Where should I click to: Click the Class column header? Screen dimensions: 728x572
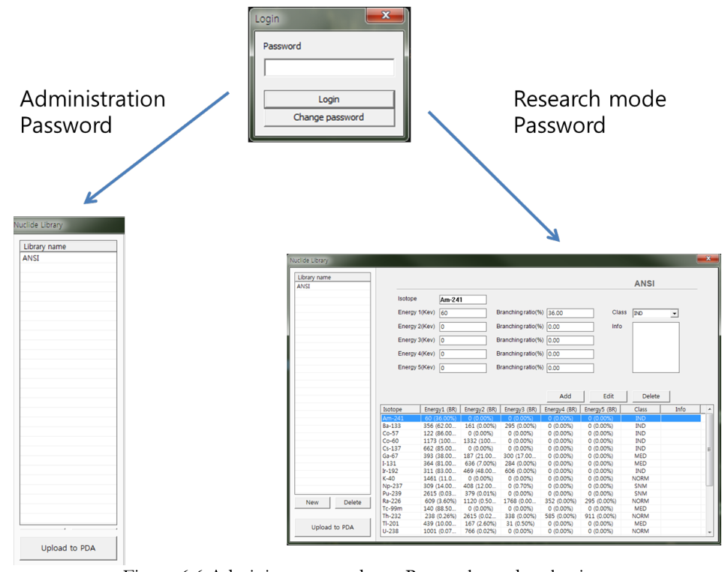tap(640, 410)
